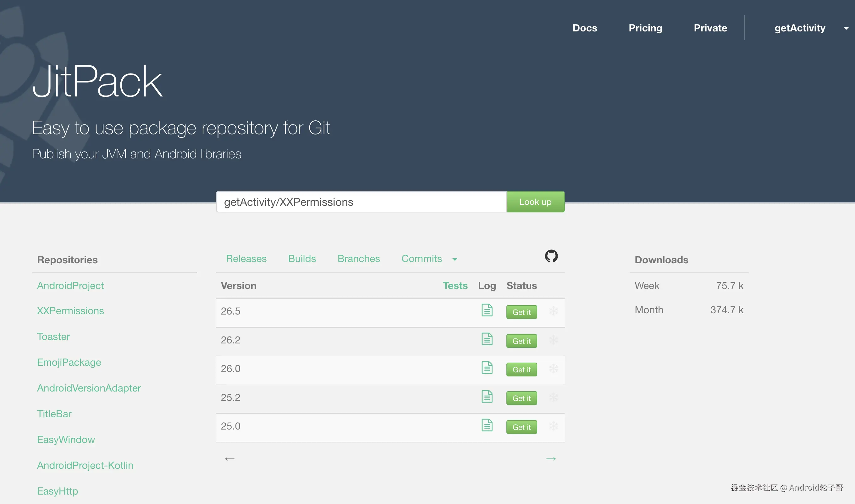Image resolution: width=855 pixels, height=504 pixels.
Task: Expand dropdown arrow next to Commits
Action: point(455,260)
